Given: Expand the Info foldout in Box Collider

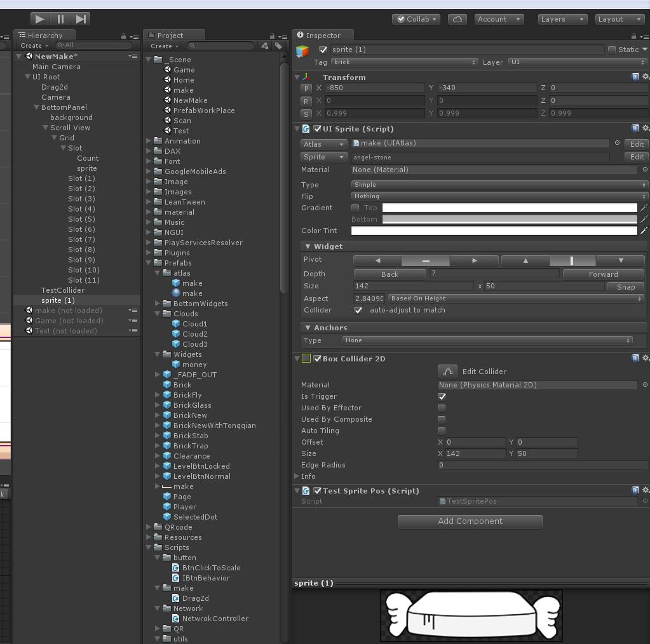Looking at the screenshot, I should point(296,476).
